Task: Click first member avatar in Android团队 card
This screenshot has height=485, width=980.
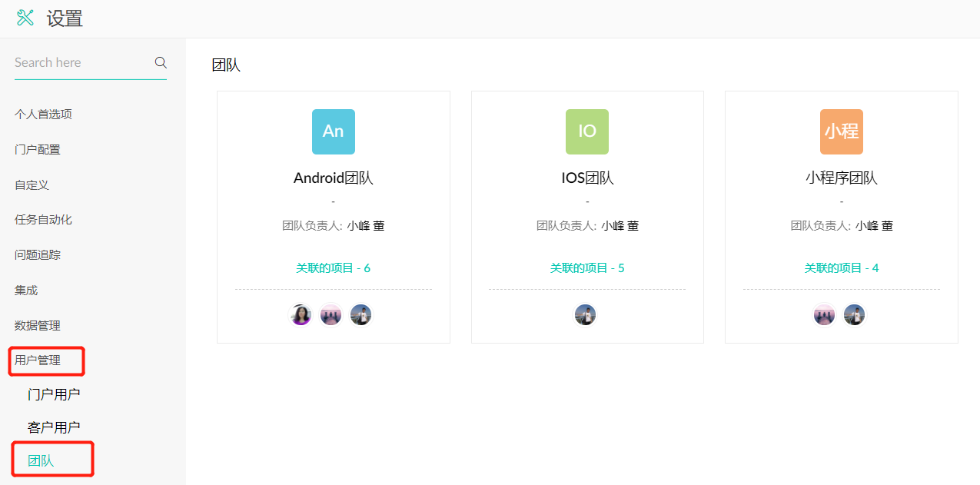Action: [301, 314]
